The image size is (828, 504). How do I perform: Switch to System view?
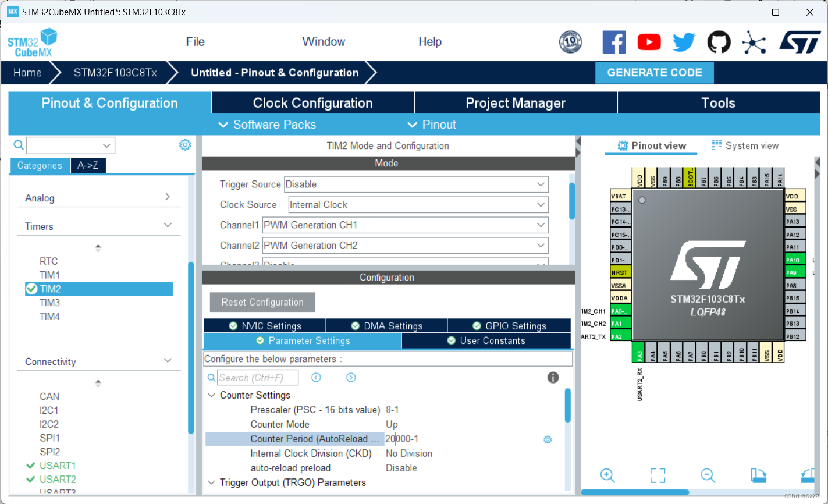pos(745,145)
